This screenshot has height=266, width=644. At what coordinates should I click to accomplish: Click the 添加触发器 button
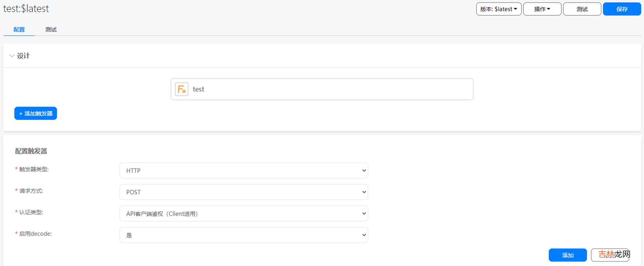click(x=35, y=113)
